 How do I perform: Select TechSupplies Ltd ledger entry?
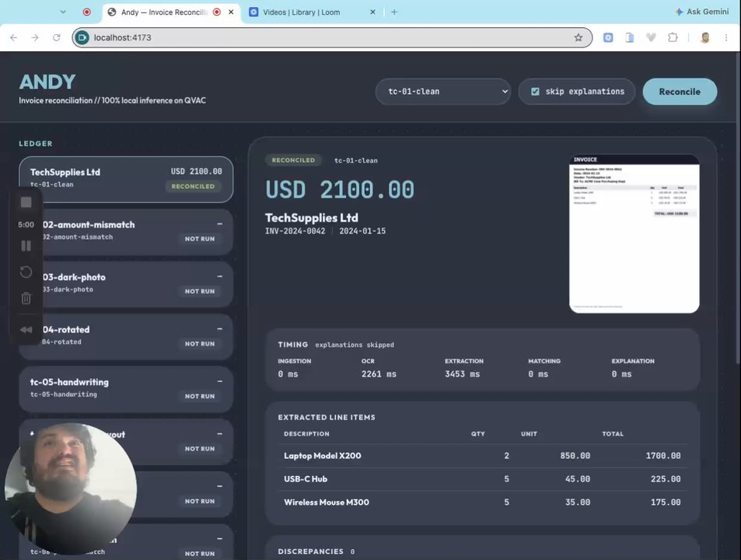point(126,179)
